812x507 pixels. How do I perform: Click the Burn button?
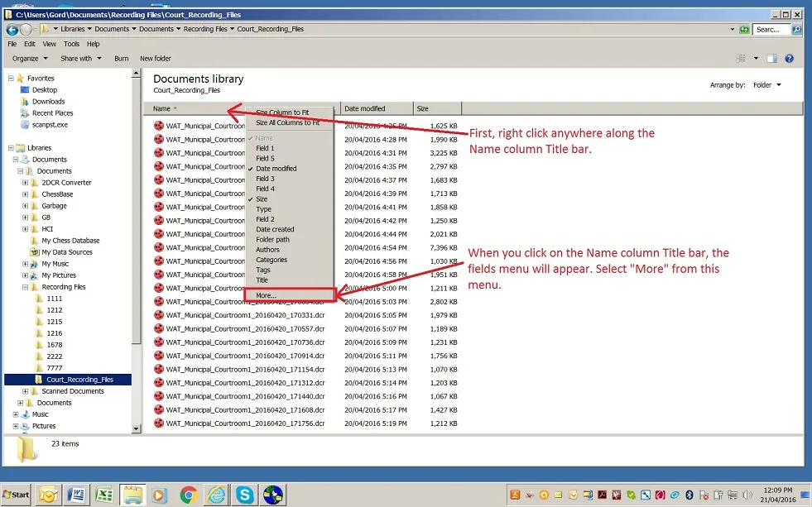pyautogui.click(x=121, y=59)
